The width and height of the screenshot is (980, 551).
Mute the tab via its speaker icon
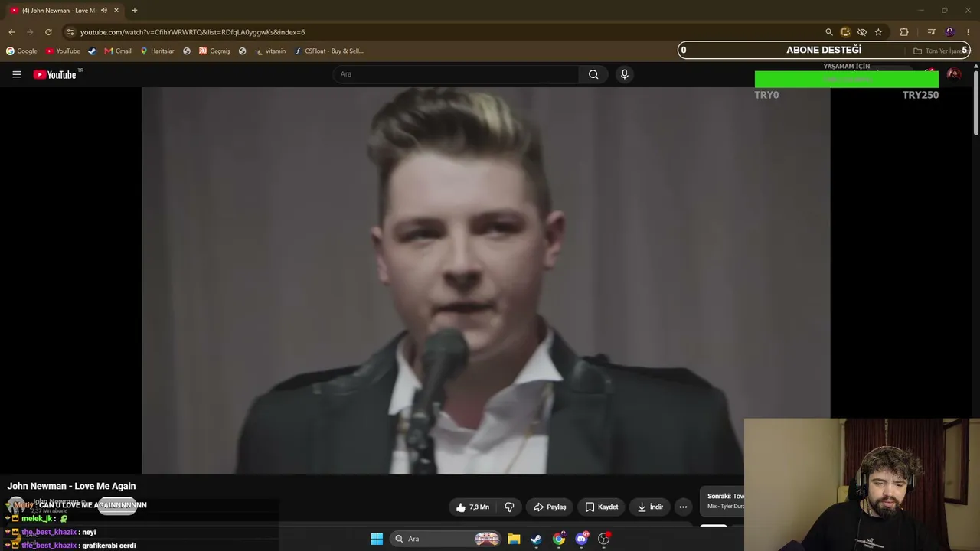click(x=103, y=11)
